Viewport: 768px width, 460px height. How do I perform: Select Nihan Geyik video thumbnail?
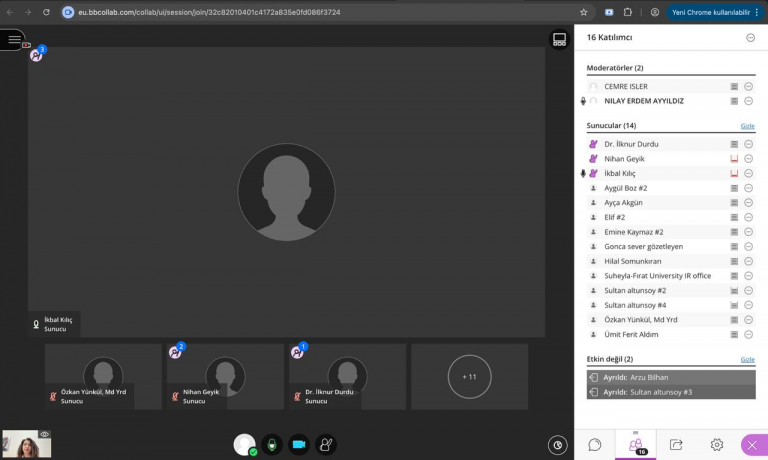(225, 376)
